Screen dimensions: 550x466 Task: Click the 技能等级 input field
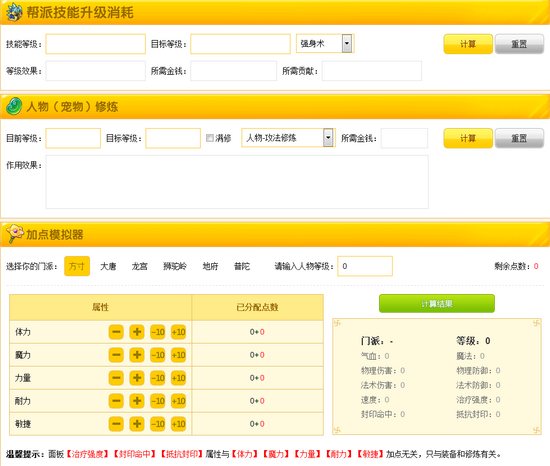tap(95, 44)
